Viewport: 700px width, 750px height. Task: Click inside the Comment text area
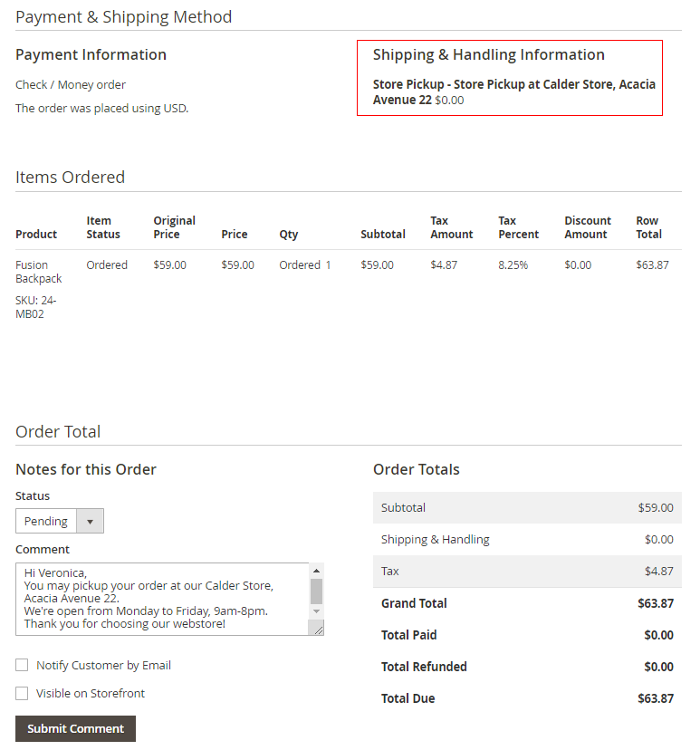tap(163, 598)
